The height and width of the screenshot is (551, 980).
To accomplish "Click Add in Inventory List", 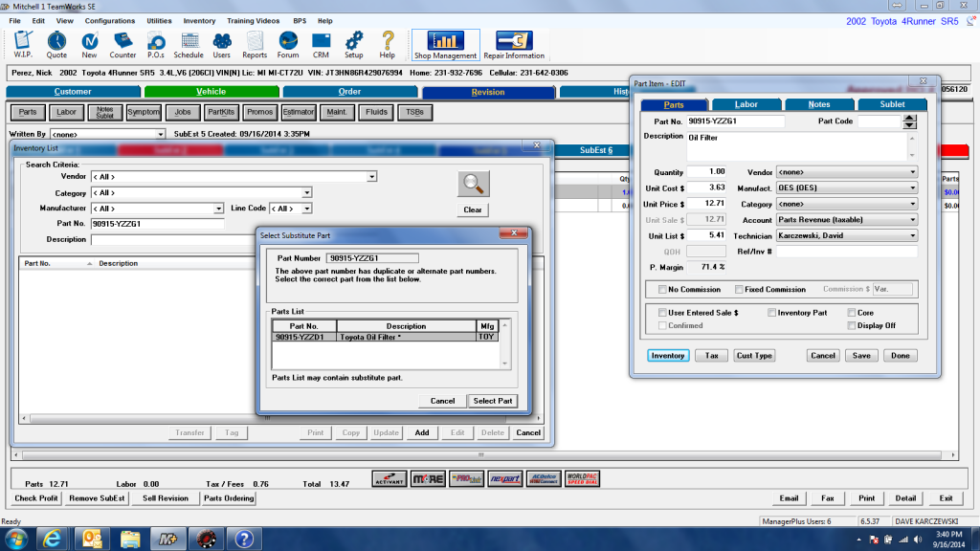I will 422,433.
